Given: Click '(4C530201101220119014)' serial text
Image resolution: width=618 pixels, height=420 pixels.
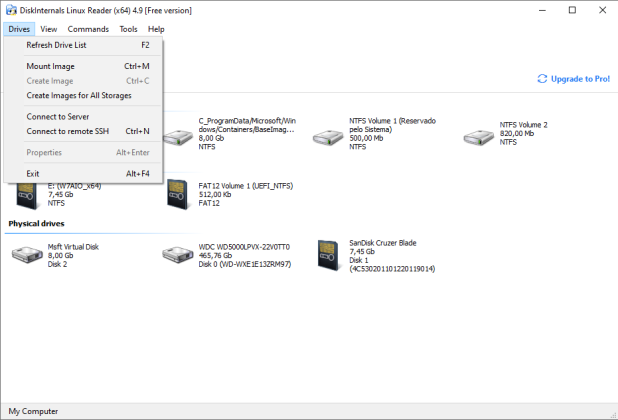Looking at the screenshot, I should pos(392,269).
